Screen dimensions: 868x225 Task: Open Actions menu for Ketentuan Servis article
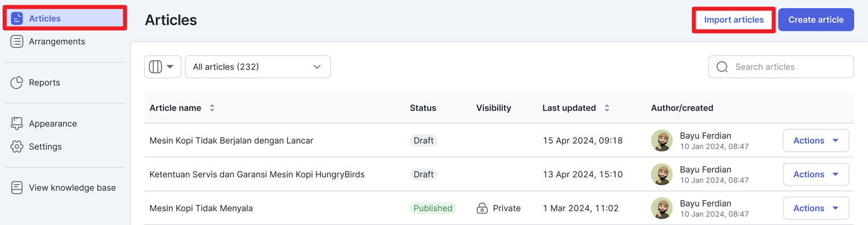tap(816, 175)
